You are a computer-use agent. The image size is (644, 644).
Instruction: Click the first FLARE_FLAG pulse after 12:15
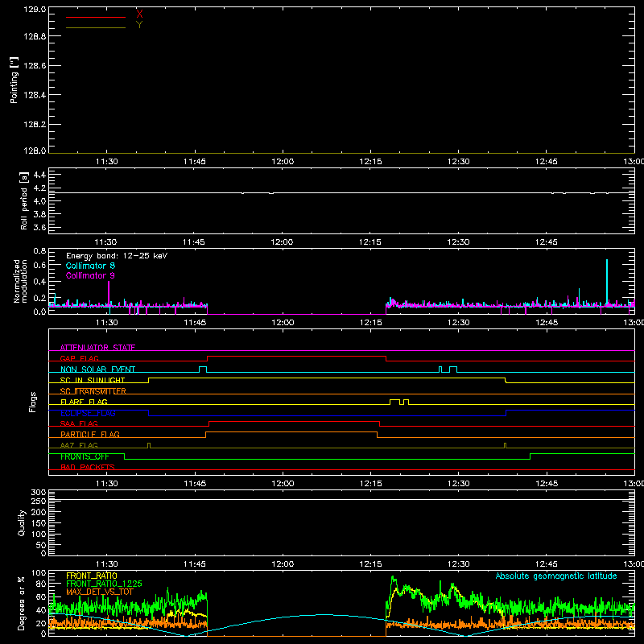tap(394, 402)
